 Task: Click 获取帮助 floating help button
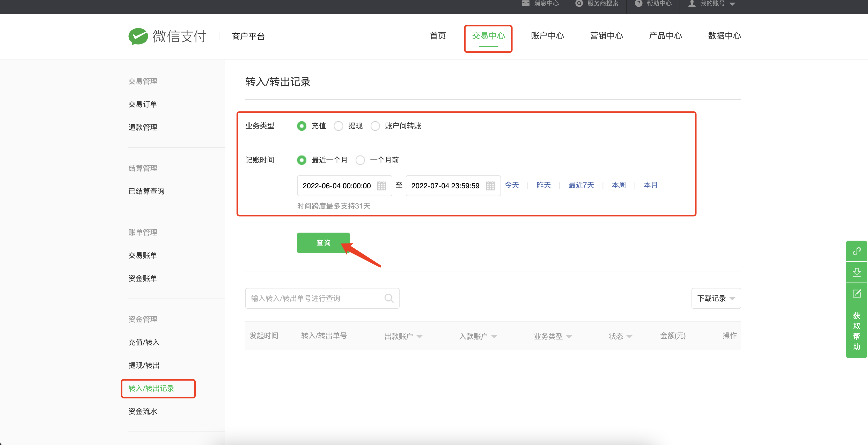pos(857,331)
